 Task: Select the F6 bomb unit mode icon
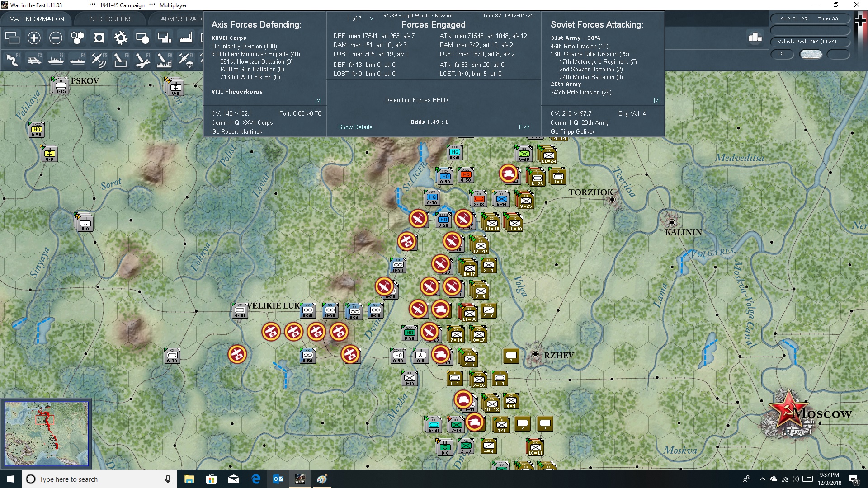coord(121,60)
